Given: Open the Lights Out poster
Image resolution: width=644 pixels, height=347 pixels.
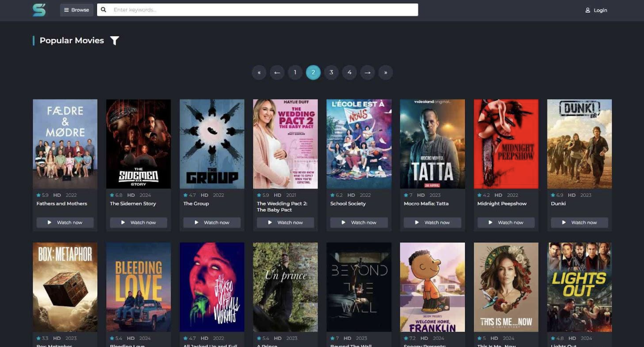Looking at the screenshot, I should tap(579, 287).
